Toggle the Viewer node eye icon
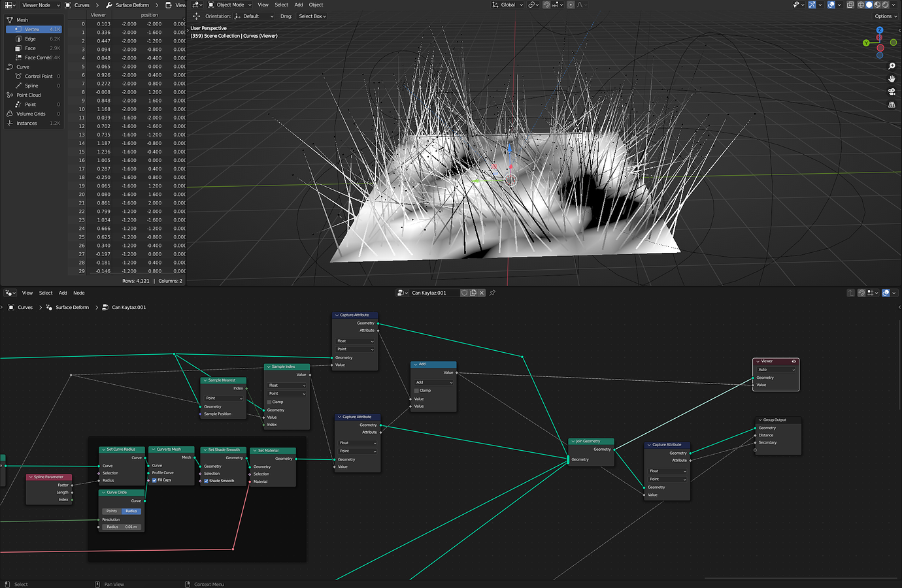This screenshot has height=588, width=902. (794, 361)
